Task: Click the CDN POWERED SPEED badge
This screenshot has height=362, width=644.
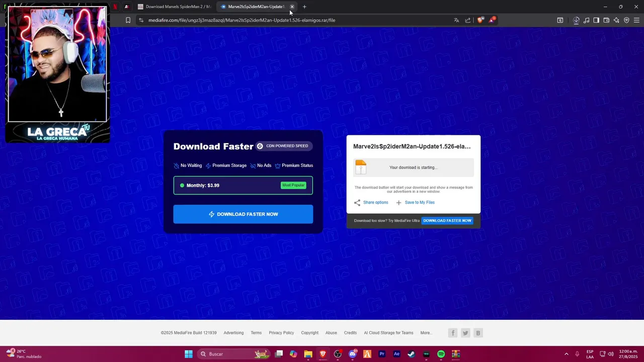Action: click(x=284, y=146)
